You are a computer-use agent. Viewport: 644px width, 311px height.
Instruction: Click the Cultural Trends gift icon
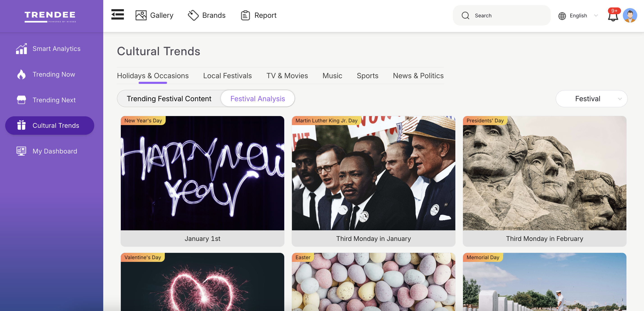pyautogui.click(x=21, y=126)
